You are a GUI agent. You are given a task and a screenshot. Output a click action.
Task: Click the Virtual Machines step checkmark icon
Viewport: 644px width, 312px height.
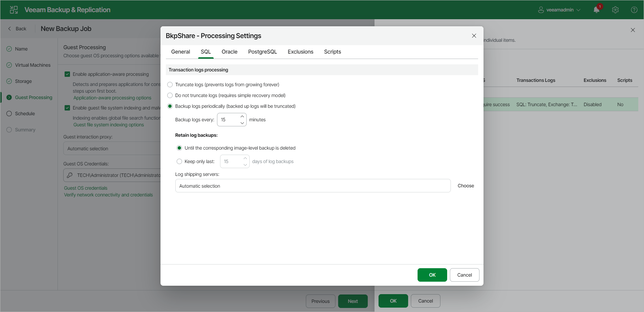(9, 65)
